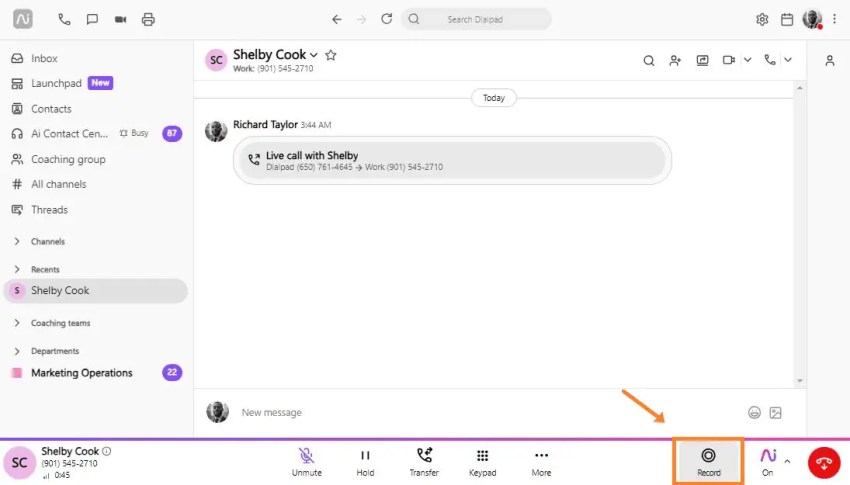850x485 pixels.
Task: Open the new message chat icon
Action: 92,20
